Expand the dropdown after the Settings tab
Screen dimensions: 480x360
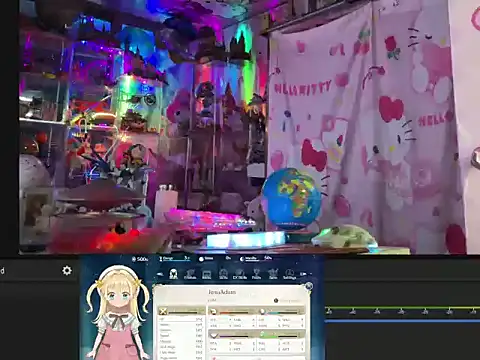[303, 274]
